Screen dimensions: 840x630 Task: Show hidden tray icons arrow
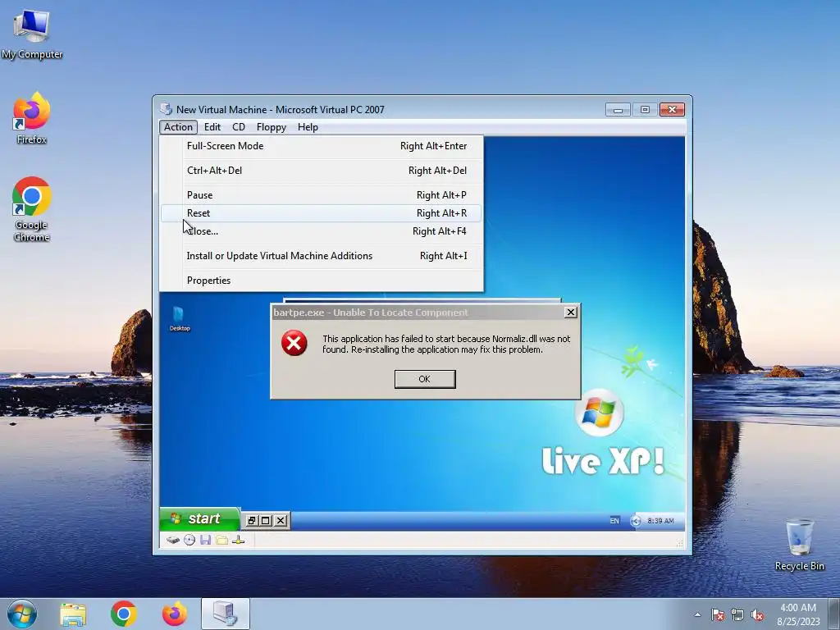pyautogui.click(x=697, y=614)
